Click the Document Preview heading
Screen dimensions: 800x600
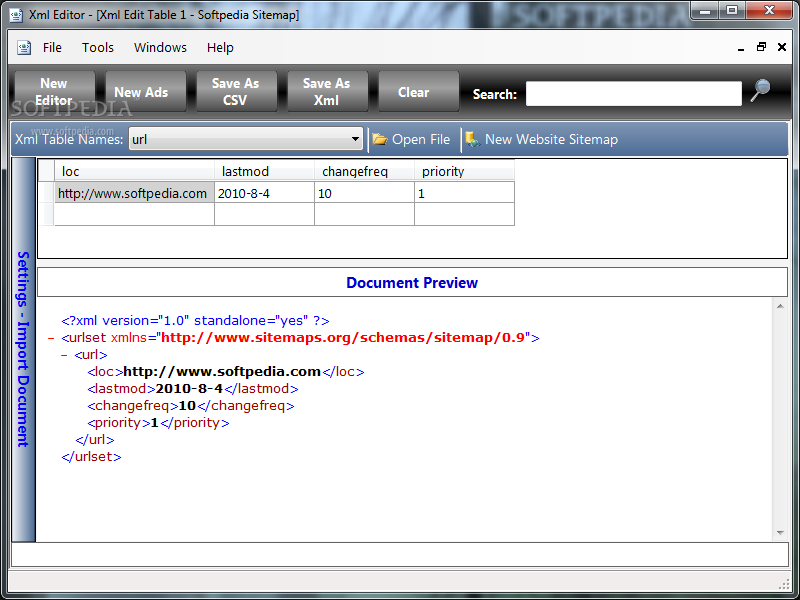coord(412,283)
